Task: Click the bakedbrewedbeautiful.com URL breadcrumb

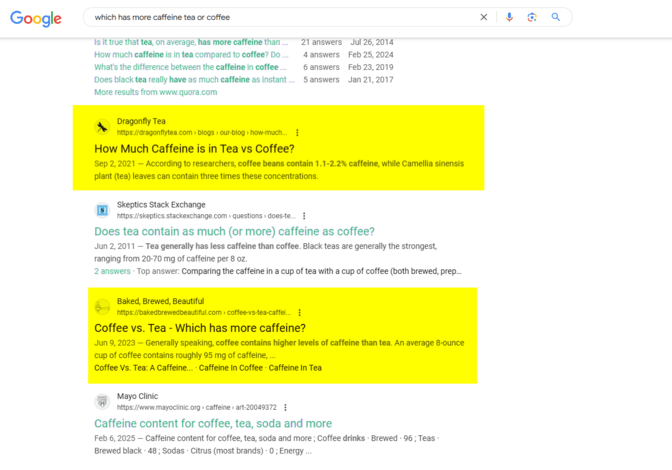Action: click(204, 312)
